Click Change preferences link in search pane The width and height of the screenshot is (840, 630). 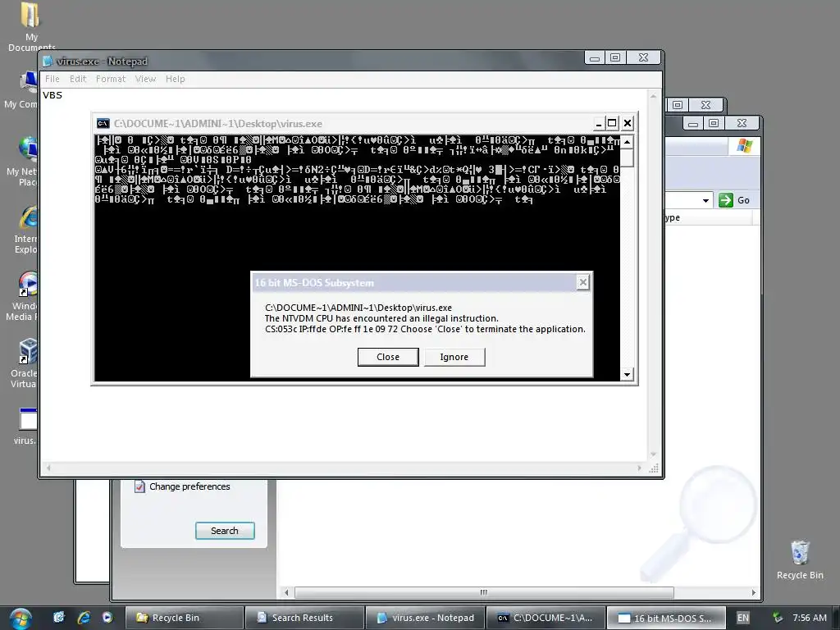[x=189, y=486]
